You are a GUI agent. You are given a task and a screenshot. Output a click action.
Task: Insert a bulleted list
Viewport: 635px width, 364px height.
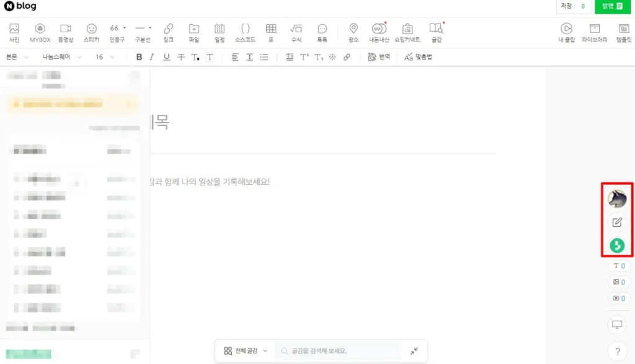point(264,57)
